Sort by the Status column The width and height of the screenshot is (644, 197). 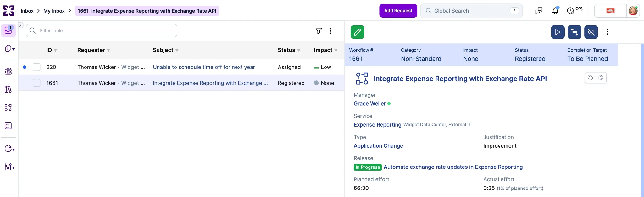pos(289,50)
